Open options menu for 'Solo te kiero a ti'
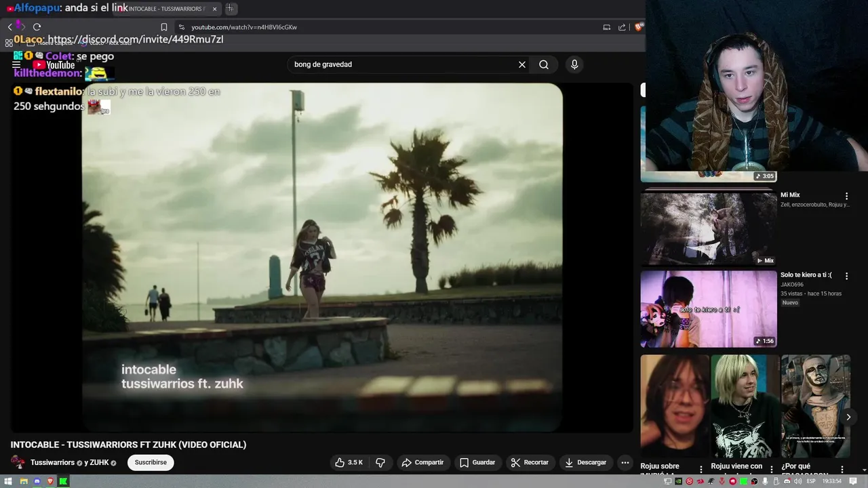 click(x=846, y=276)
